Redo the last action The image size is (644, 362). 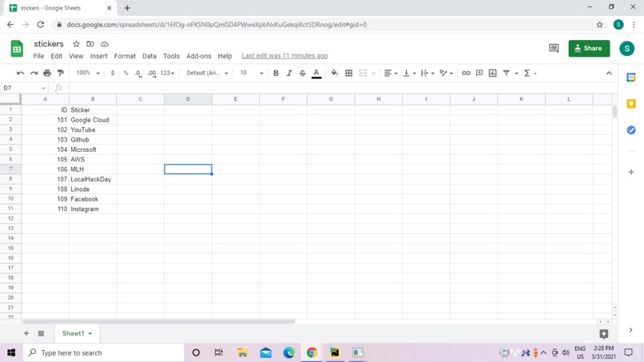tap(34, 74)
